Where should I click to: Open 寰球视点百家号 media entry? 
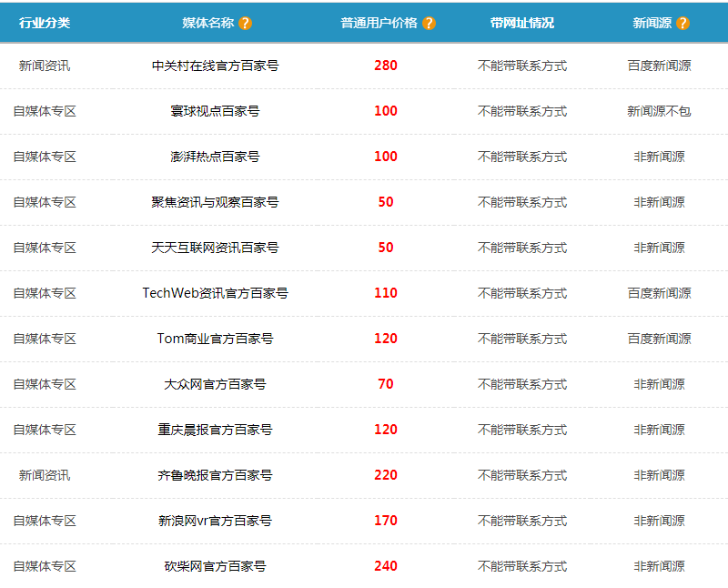click(215, 111)
